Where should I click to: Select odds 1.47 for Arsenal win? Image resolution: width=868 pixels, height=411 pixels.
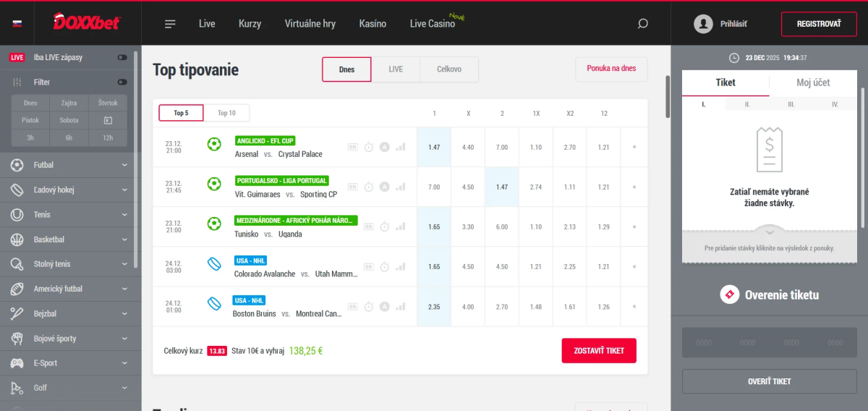click(x=434, y=147)
